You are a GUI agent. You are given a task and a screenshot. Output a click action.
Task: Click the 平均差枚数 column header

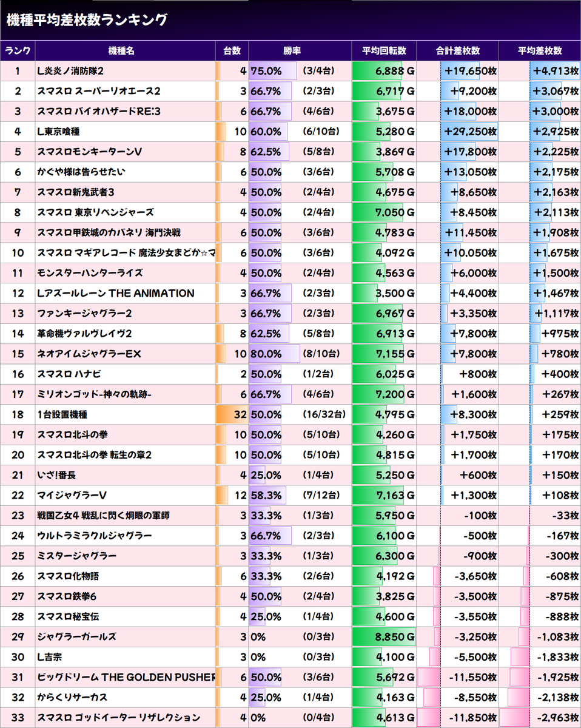[x=540, y=50]
